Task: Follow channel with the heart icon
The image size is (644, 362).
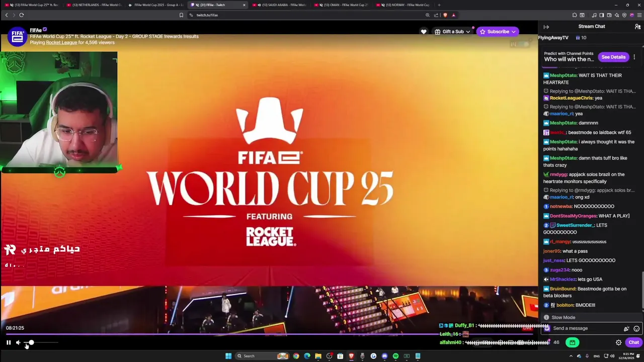Action: coord(424,32)
